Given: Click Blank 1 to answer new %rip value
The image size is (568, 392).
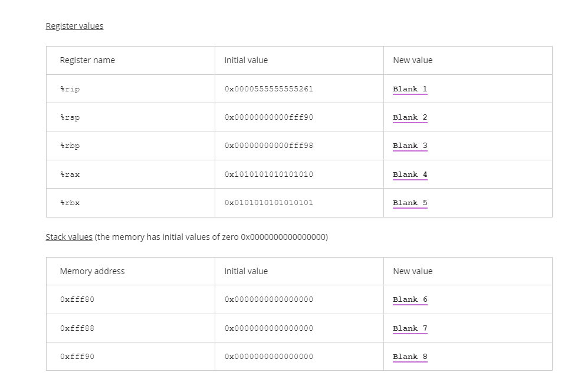Looking at the screenshot, I should coord(409,88).
